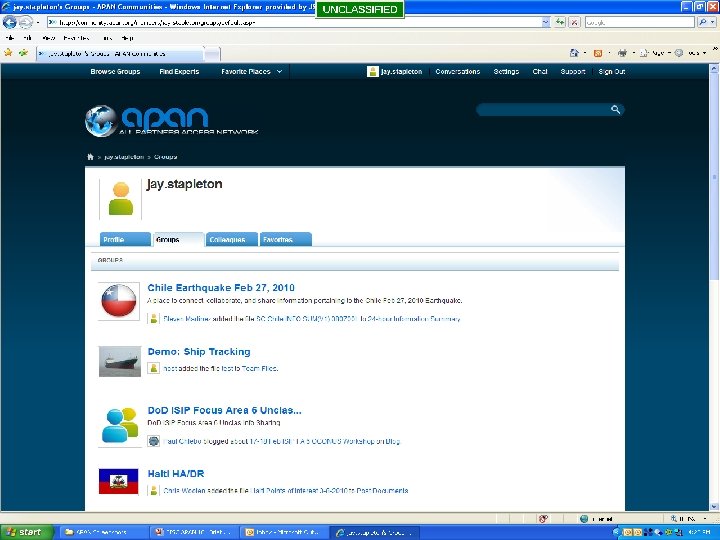Click the Print toolbar icon
The image size is (720, 540).
pos(622,53)
